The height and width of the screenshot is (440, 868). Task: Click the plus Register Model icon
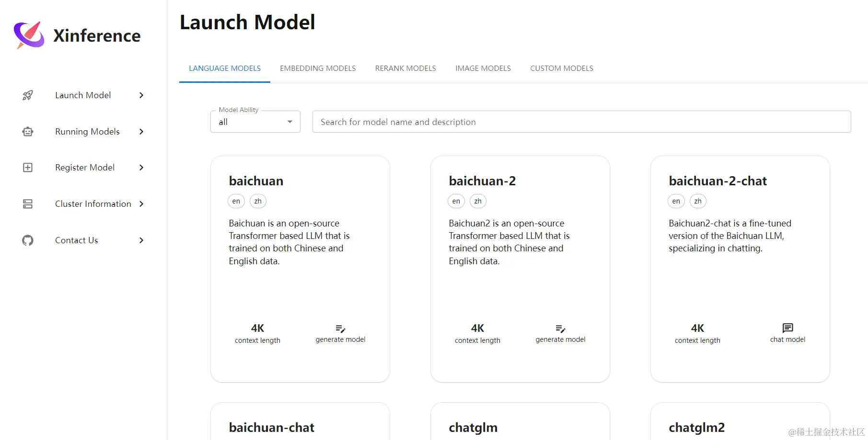(28, 168)
